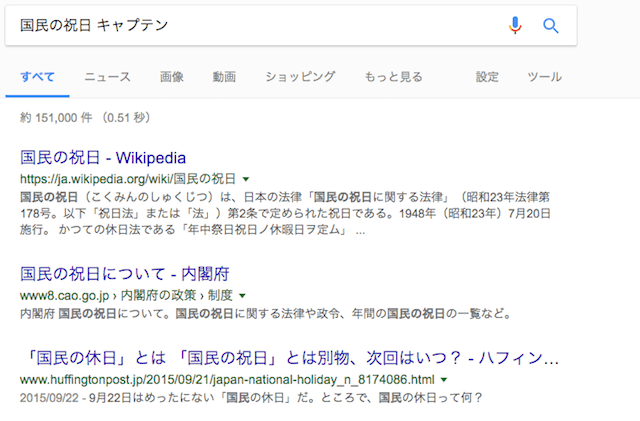Click the ja.wikipedia.org URL text
Image resolution: width=640 pixels, height=421 pixels.
pos(128,179)
